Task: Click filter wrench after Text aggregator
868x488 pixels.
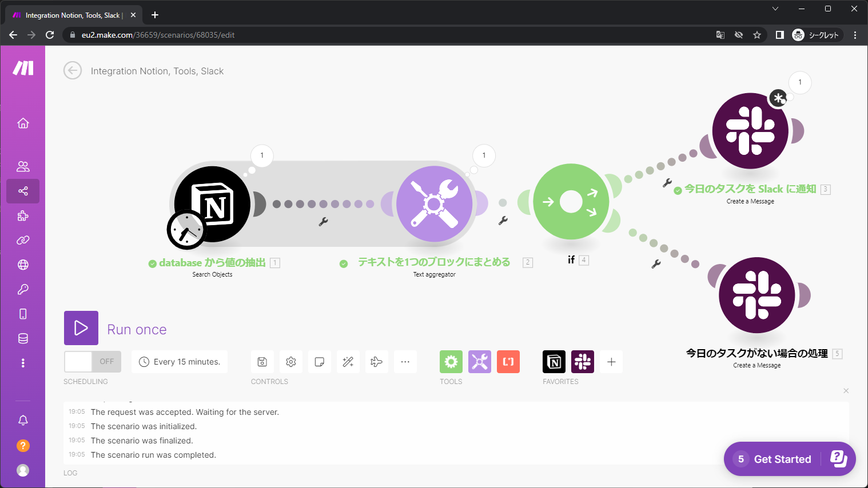Action: tap(503, 221)
